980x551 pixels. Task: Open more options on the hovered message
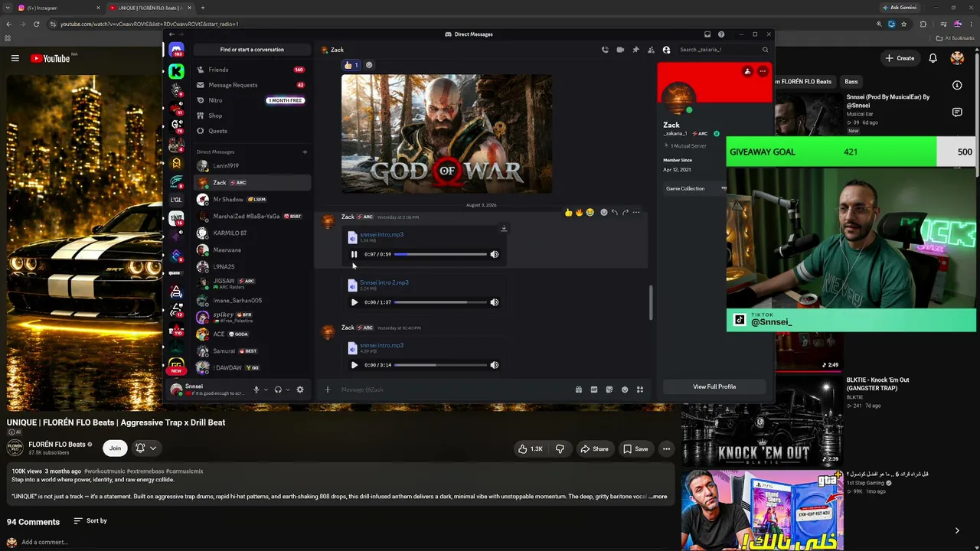(636, 212)
